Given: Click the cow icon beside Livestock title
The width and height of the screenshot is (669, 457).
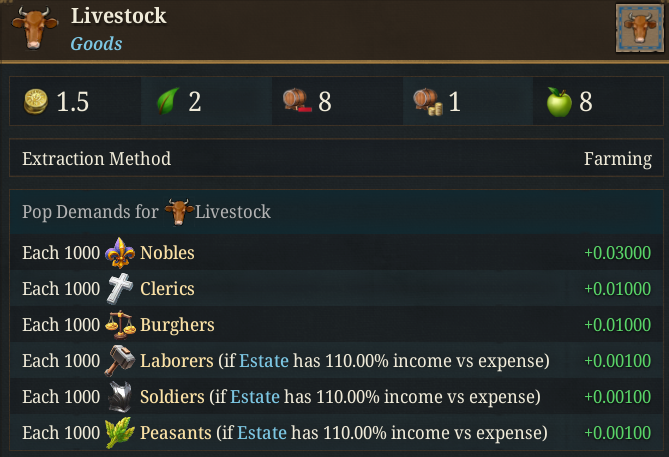Looking at the screenshot, I should click(x=34, y=28).
